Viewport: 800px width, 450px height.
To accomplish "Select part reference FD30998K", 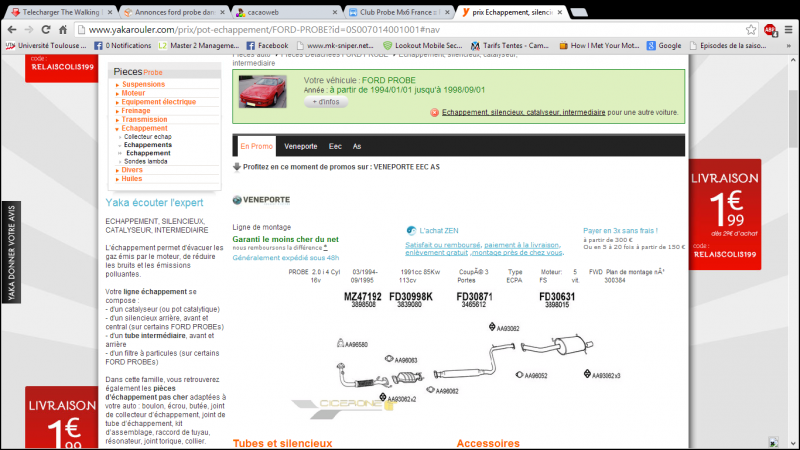I will 411,297.
